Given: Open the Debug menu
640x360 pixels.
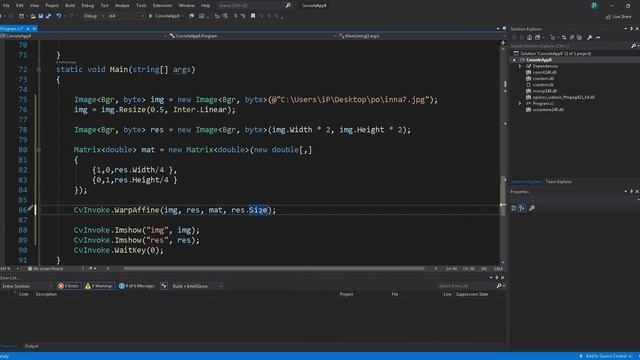Looking at the screenshot, I should pyautogui.click(x=87, y=5).
